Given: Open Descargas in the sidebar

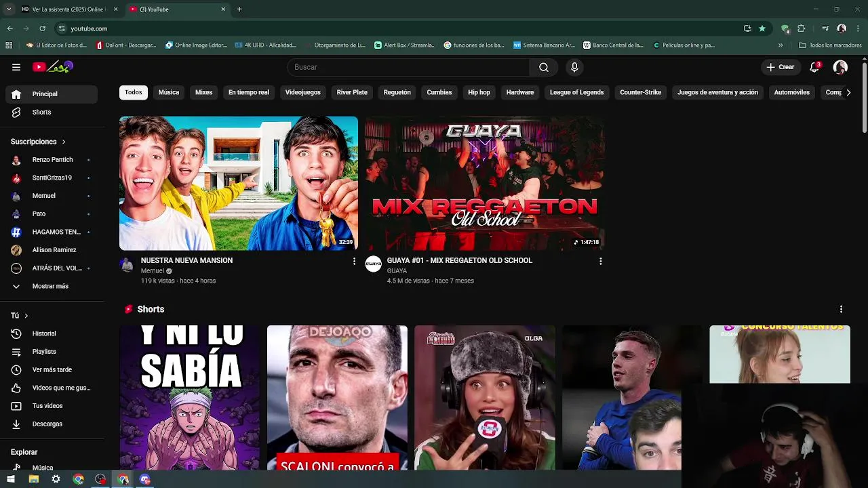Looking at the screenshot, I should coord(52,424).
